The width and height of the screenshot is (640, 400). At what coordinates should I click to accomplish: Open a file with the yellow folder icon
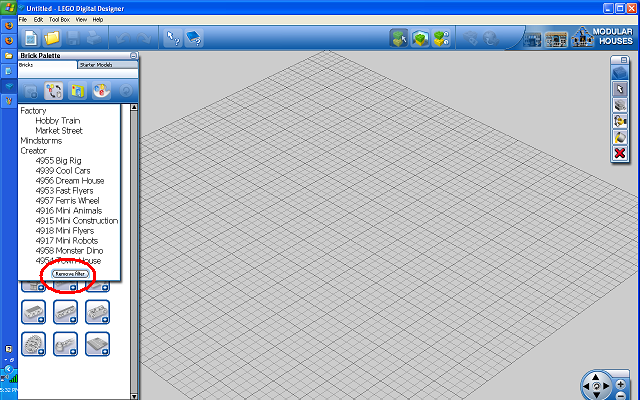52,38
